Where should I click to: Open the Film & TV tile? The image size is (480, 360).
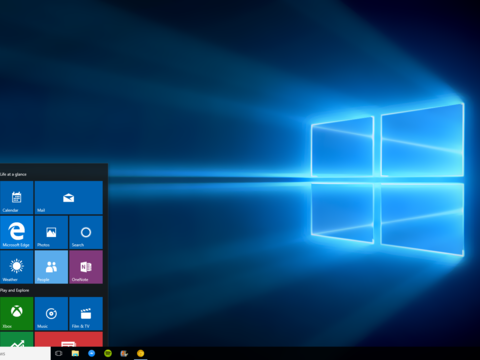point(86,313)
